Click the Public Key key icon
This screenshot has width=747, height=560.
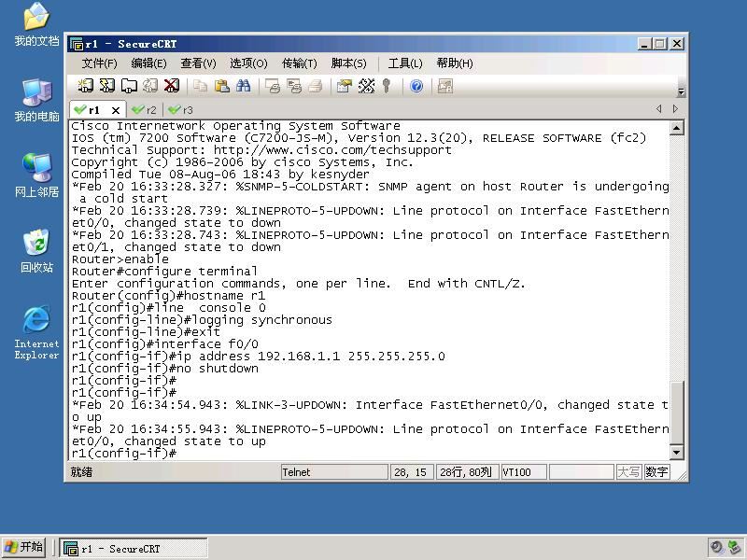point(387,86)
